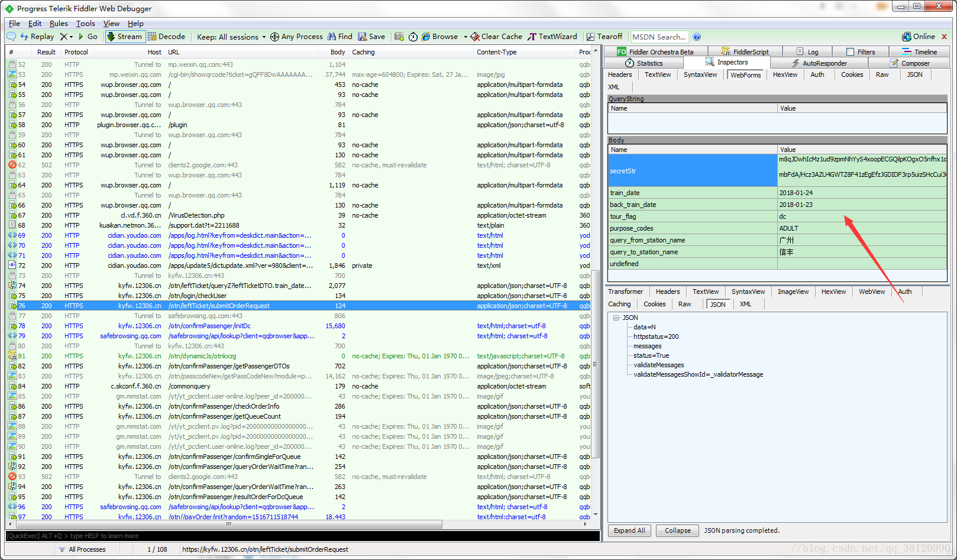
Task: Collapse the JSON root tree node
Action: click(x=616, y=318)
